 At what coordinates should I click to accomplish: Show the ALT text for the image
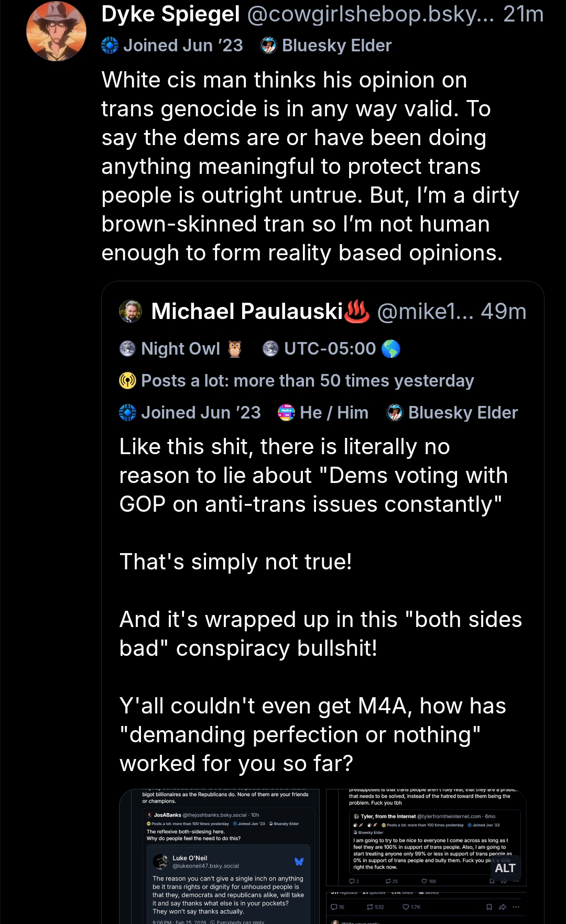tap(505, 868)
